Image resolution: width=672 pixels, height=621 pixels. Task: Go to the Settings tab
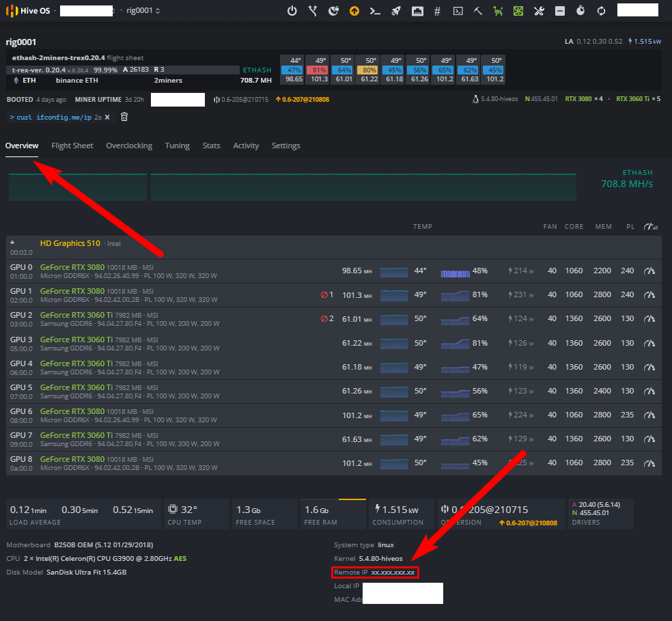click(285, 146)
